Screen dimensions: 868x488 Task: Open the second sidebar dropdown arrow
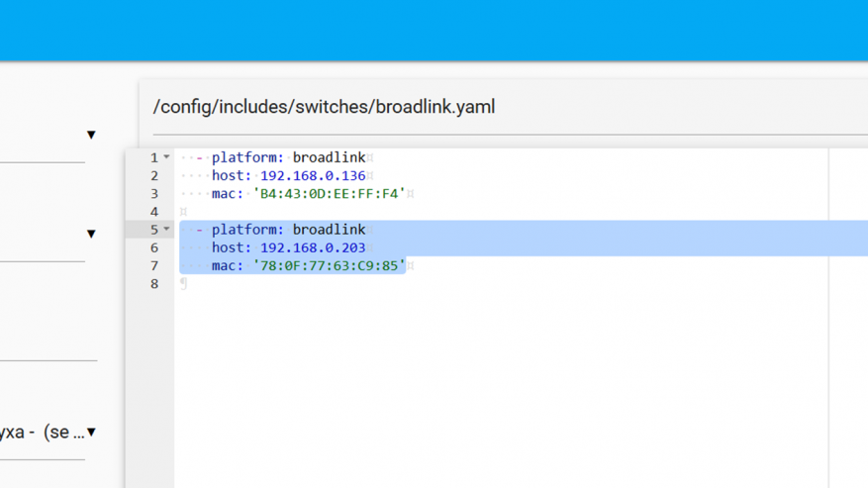pyautogui.click(x=91, y=234)
